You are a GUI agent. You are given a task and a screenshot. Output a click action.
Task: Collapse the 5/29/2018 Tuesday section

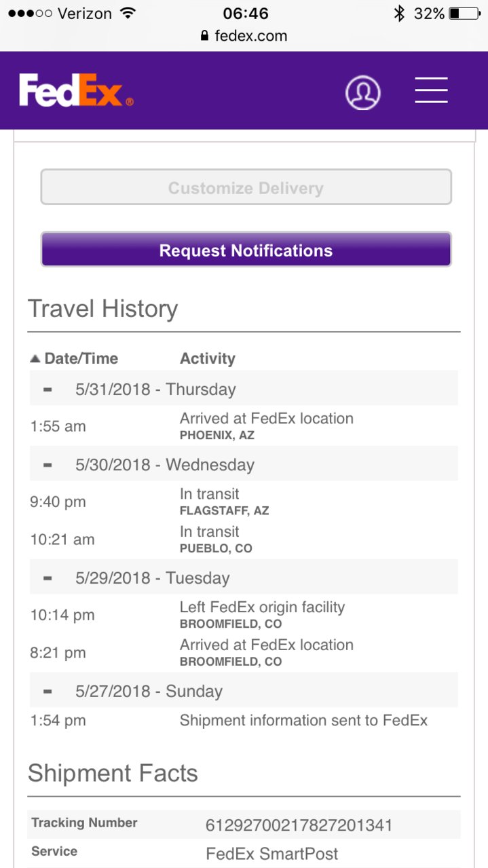(x=48, y=578)
